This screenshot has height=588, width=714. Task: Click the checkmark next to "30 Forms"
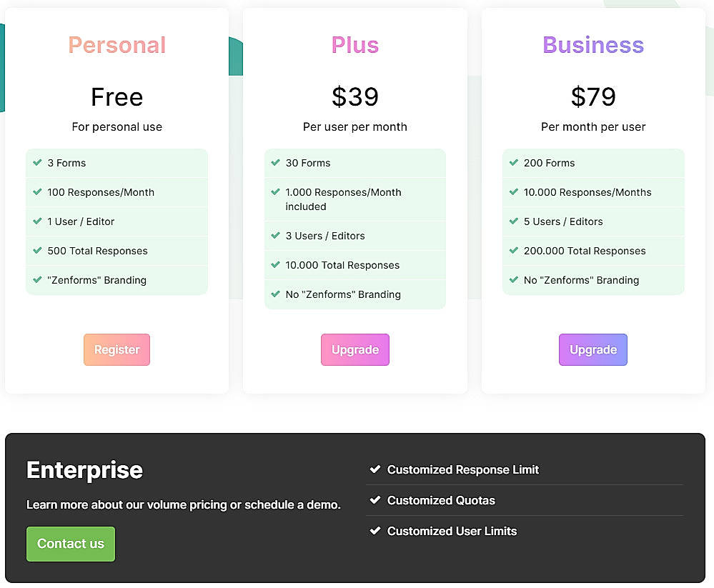tap(275, 163)
